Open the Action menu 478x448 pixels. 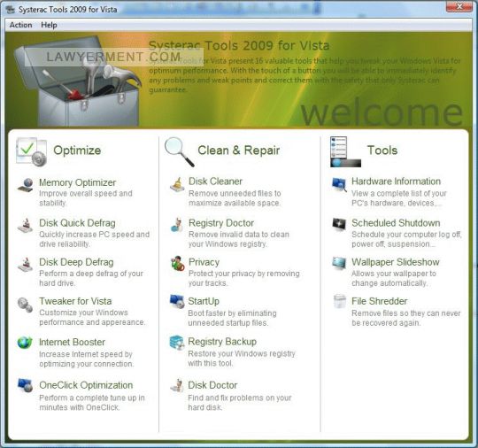pos(20,25)
